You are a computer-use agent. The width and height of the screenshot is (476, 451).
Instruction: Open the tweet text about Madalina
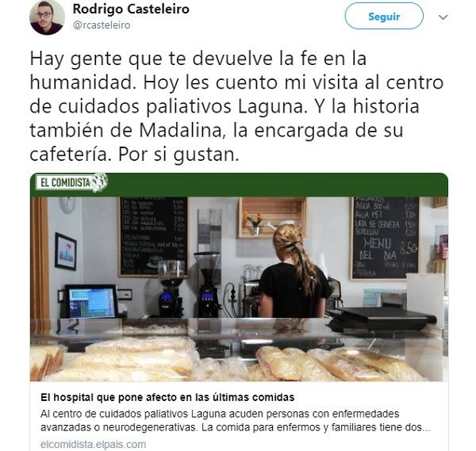coord(236,106)
